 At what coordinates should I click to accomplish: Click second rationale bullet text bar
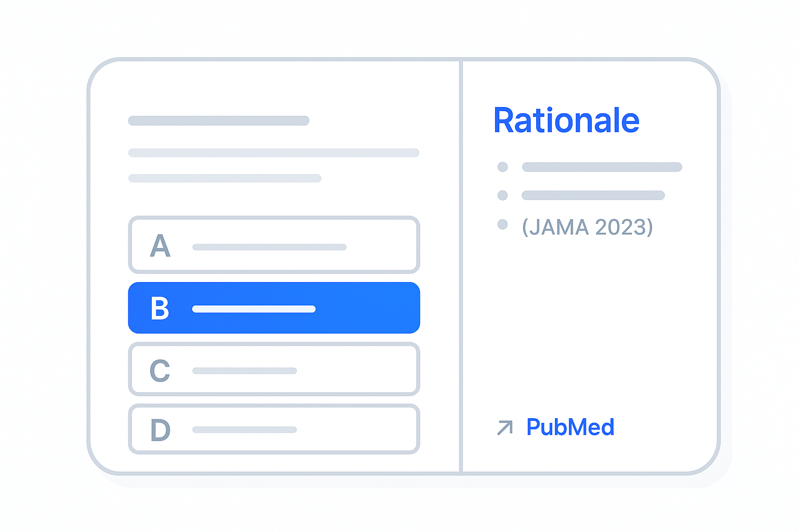(x=593, y=195)
